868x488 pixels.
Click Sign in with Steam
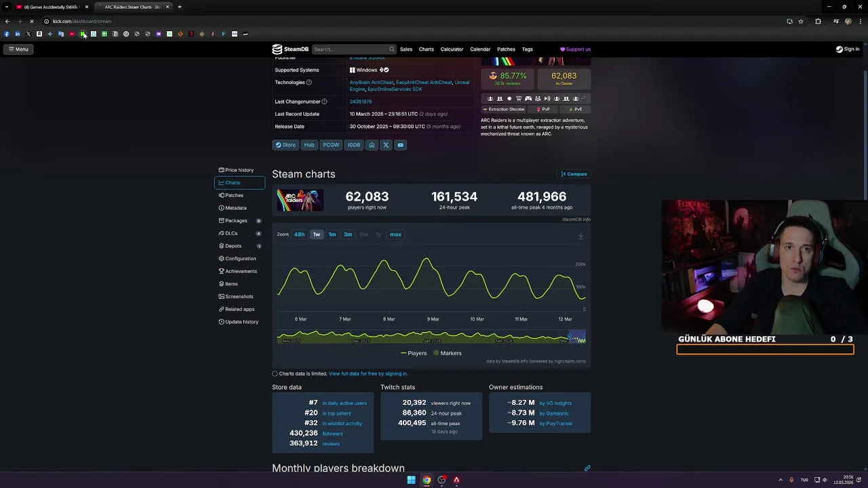pyautogui.click(x=848, y=49)
